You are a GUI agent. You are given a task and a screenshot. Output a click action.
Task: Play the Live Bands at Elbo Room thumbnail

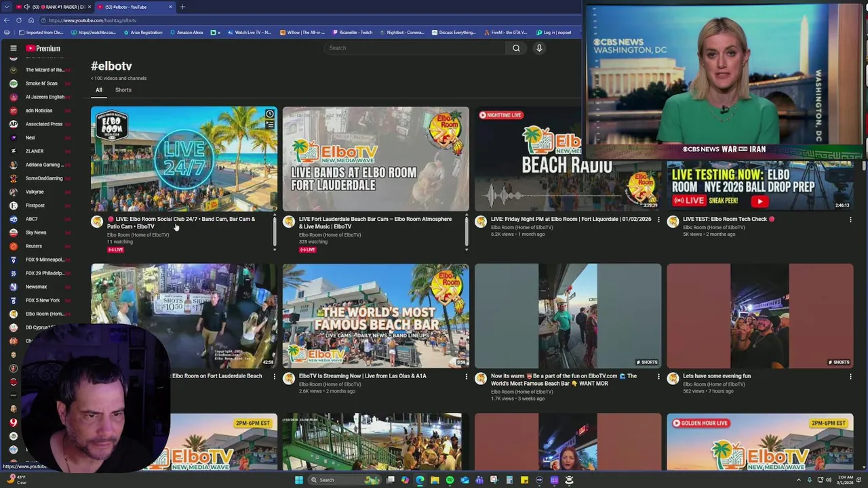tap(376, 159)
